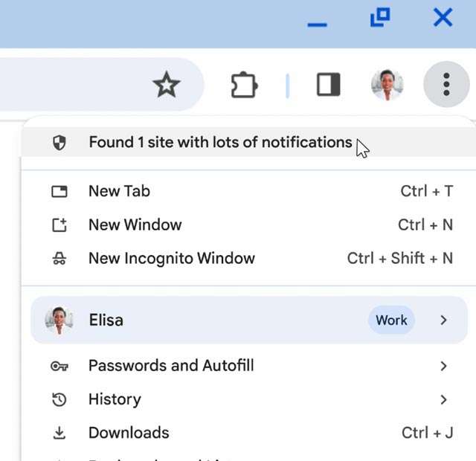Expand Passwords and Autofill submenu arrow
Viewport: 476px width, 461px height.
coord(443,366)
